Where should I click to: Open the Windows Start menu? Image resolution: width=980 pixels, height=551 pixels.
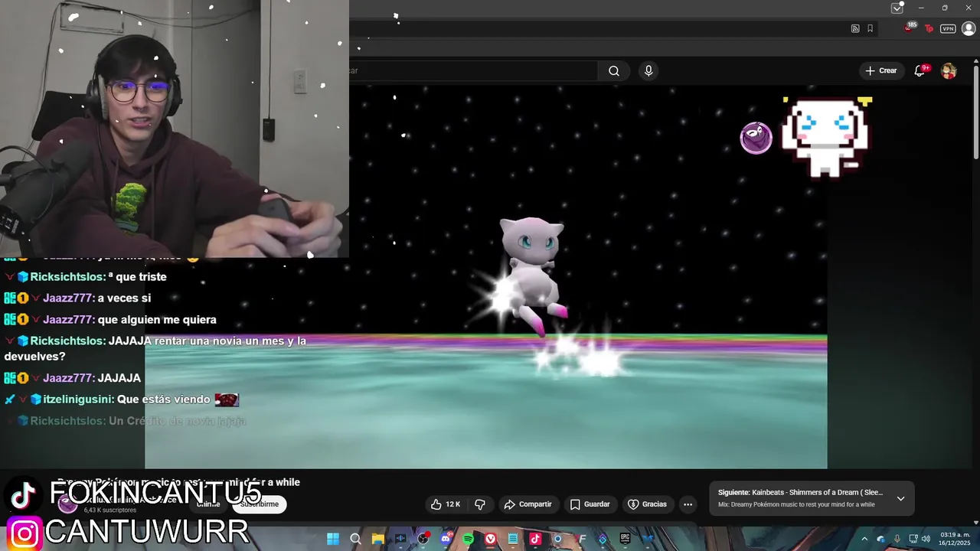(x=333, y=539)
